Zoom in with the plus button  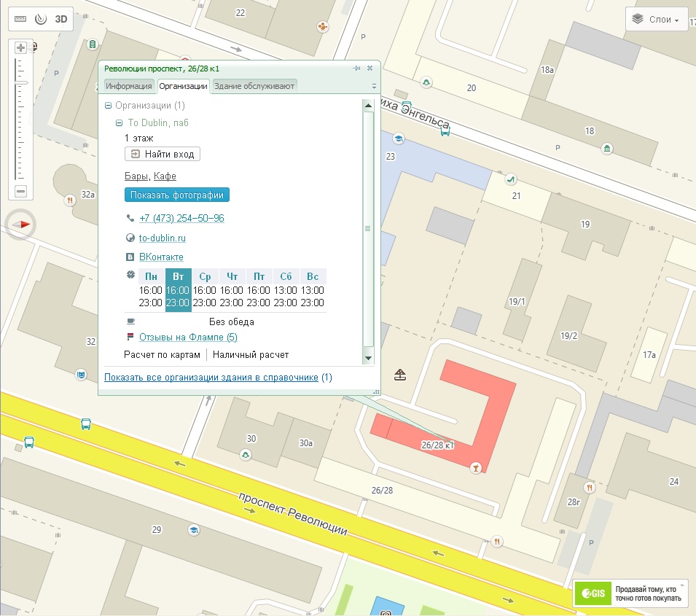pyautogui.click(x=20, y=47)
